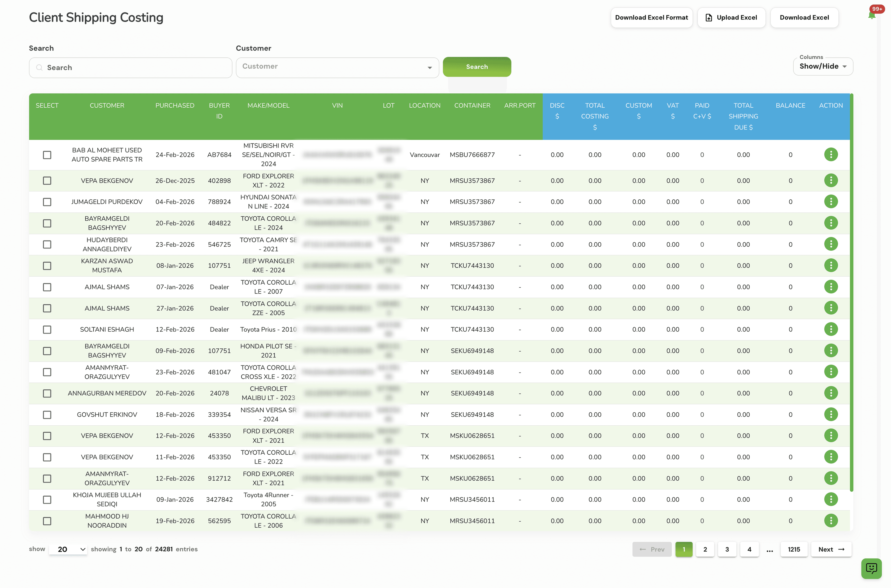This screenshot has height=588, width=891.
Task: Open action menu for FORD EXPLORER 12-Feb-2026 453350 row
Action: (x=831, y=435)
